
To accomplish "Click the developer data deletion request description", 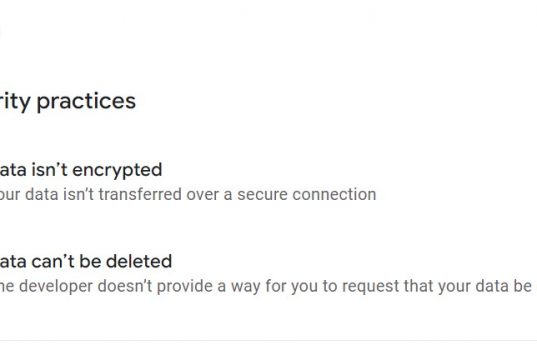I will pyautogui.click(x=268, y=286).
